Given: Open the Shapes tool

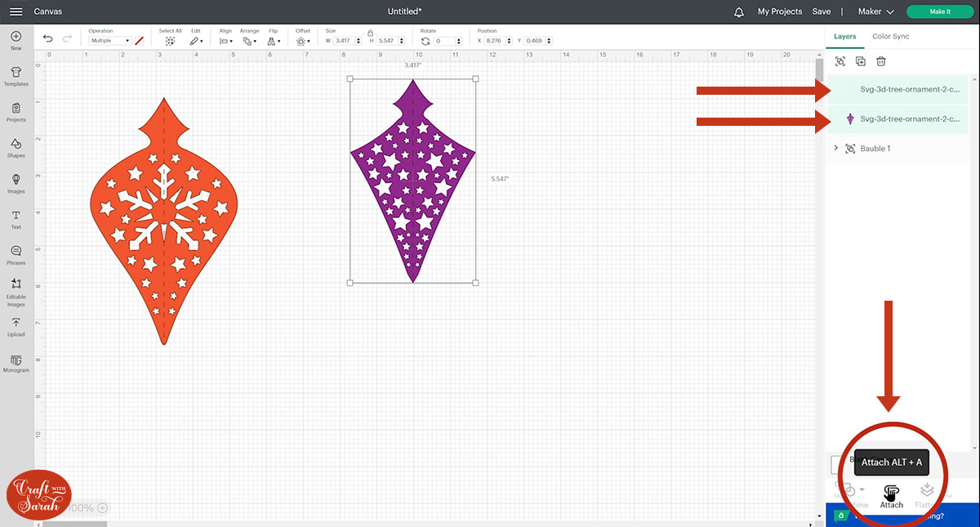Looking at the screenshot, I should tap(16, 147).
